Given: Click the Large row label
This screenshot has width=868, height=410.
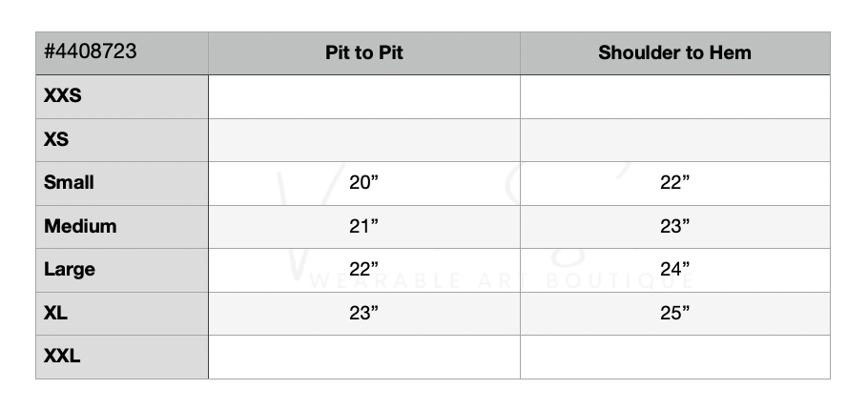Looking at the screenshot, I should [x=70, y=270].
